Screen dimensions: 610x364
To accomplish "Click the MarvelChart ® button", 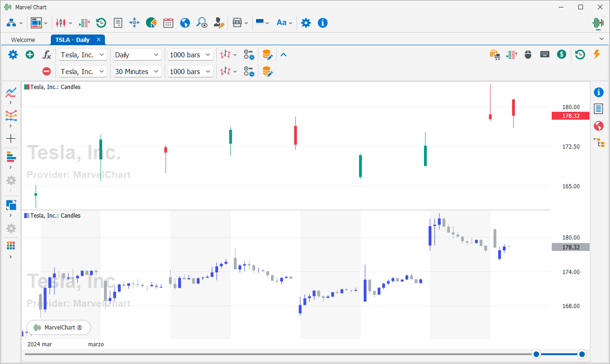I will [x=59, y=328].
